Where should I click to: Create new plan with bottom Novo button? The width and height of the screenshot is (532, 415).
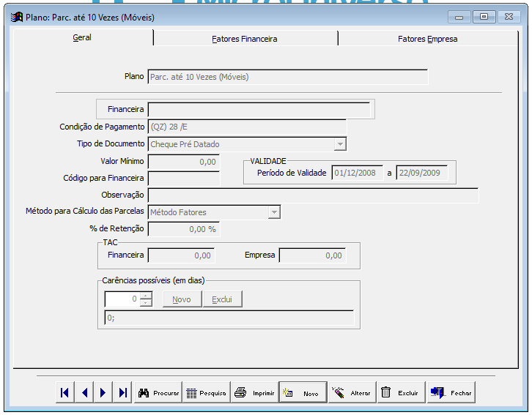click(302, 393)
